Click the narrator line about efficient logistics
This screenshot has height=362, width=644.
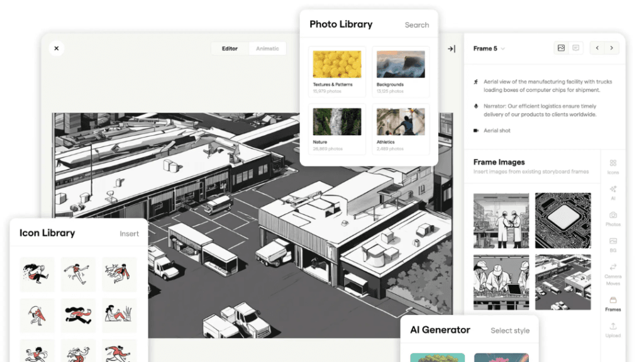540,110
